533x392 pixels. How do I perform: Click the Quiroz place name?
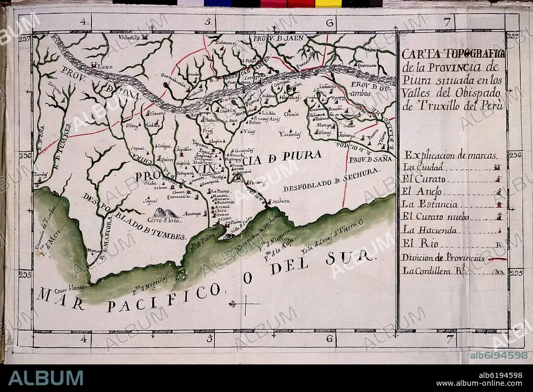(168, 159)
